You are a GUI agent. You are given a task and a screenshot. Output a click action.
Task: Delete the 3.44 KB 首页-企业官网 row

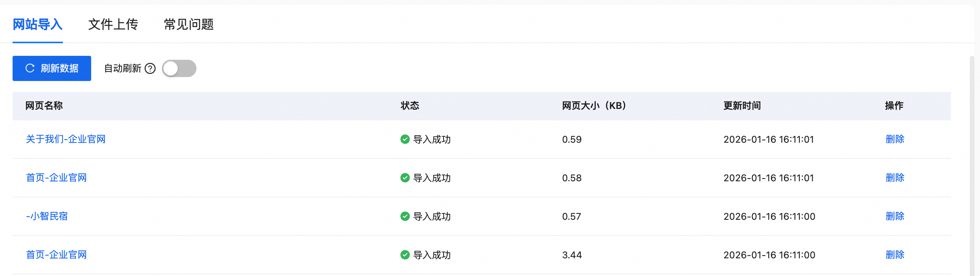(x=895, y=255)
